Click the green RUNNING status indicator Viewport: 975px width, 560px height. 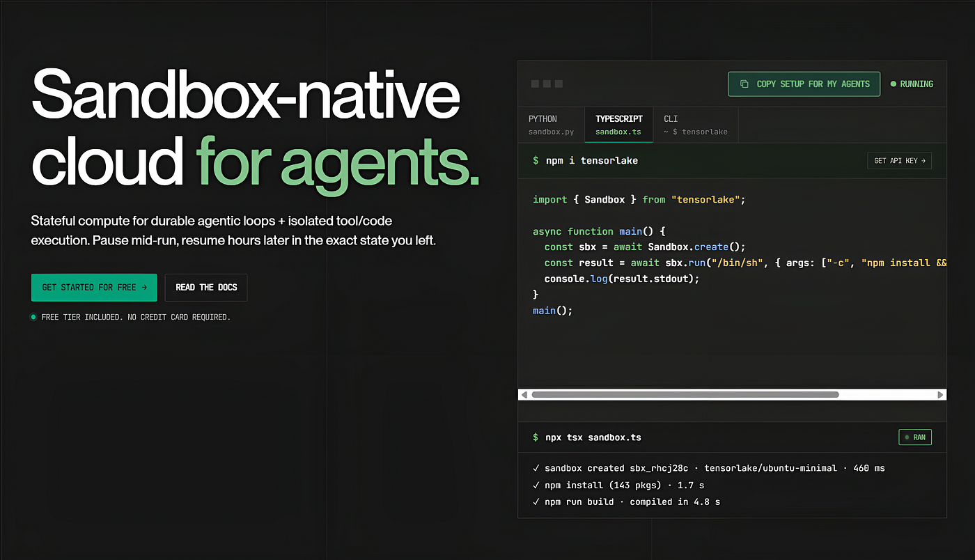(912, 84)
